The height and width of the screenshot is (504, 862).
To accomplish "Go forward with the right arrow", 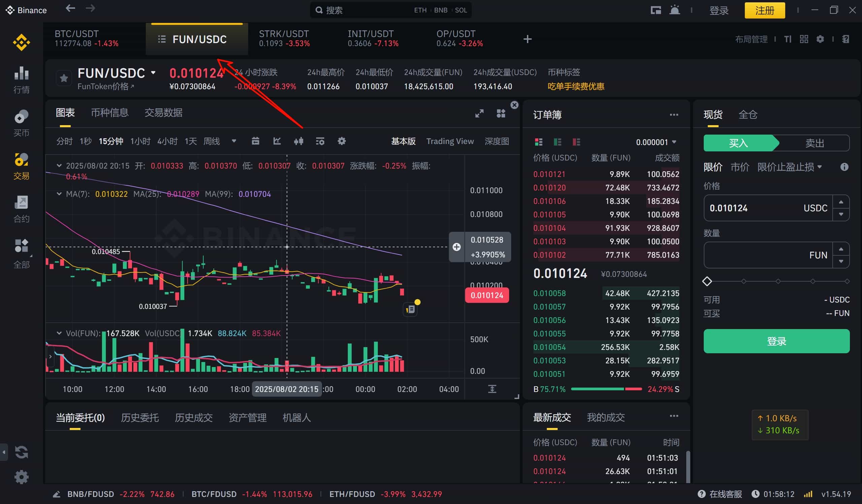I will pyautogui.click(x=90, y=8).
